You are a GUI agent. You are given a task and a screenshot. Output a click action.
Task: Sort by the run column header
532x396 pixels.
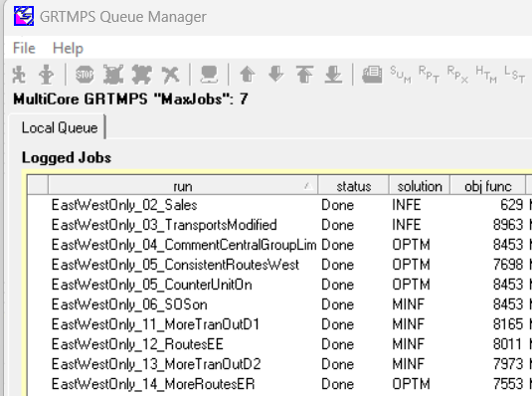[183, 186]
